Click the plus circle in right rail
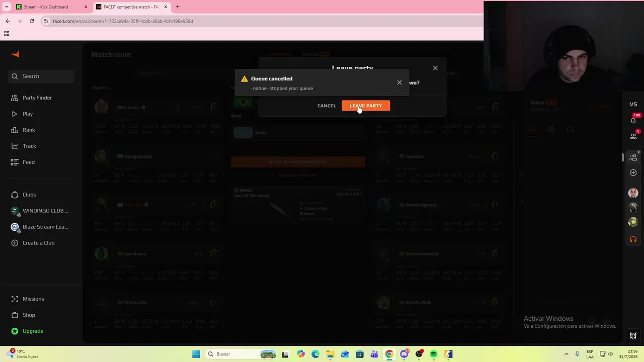 coord(633,172)
